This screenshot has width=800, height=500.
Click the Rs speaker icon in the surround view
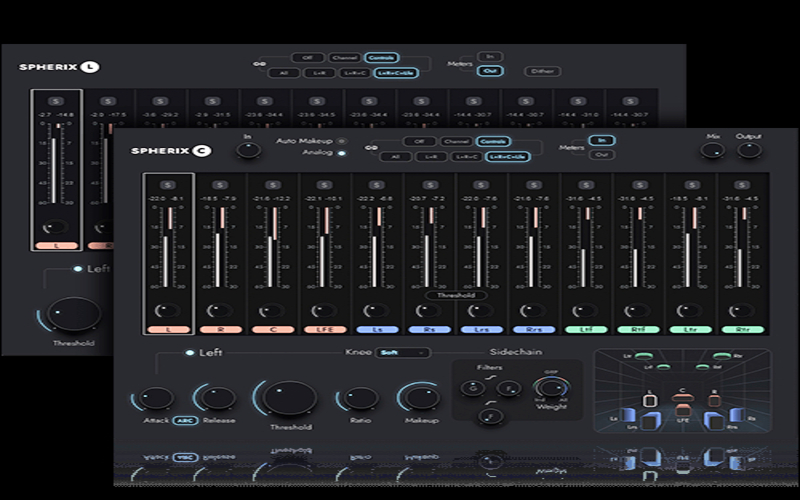[736, 415]
